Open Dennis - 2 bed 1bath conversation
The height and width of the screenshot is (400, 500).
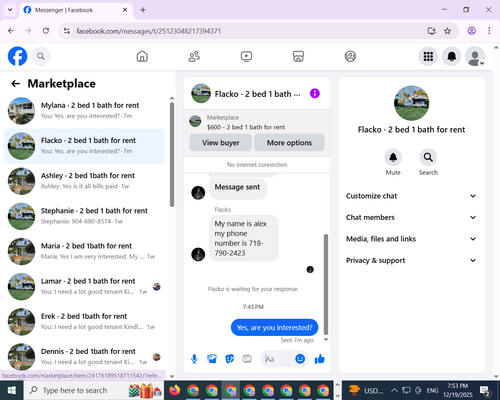coord(84,357)
